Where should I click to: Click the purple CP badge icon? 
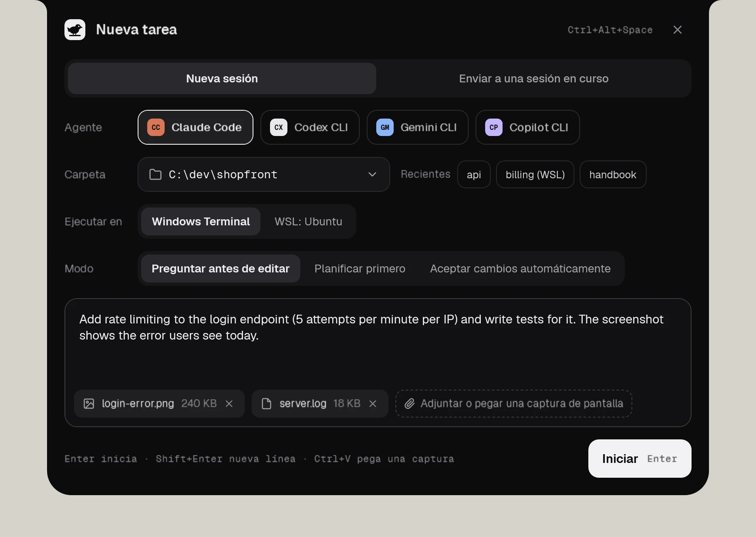(494, 127)
